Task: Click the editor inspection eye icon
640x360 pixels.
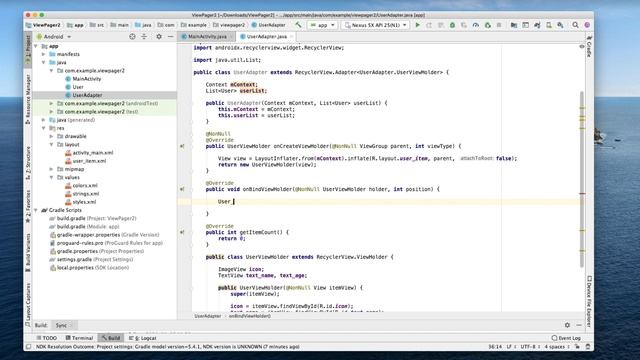Action: click(582, 47)
